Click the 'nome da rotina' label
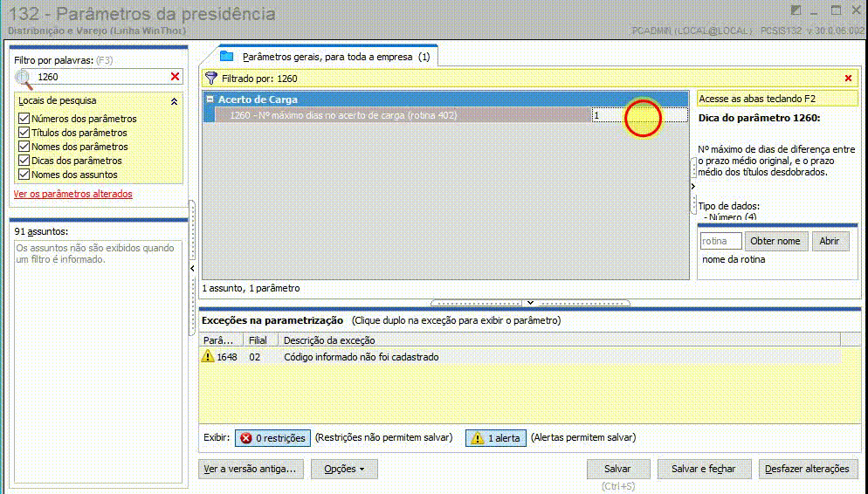868x494 pixels. pyautogui.click(x=734, y=259)
